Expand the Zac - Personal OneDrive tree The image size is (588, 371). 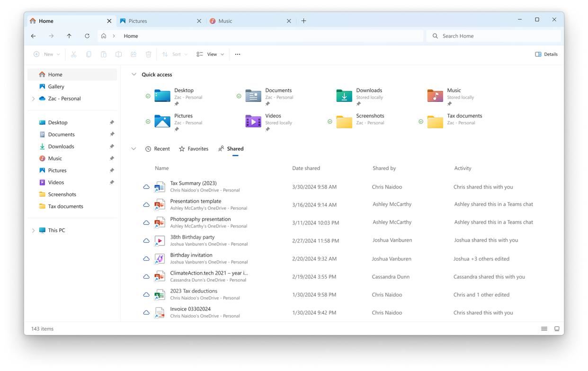tap(33, 99)
